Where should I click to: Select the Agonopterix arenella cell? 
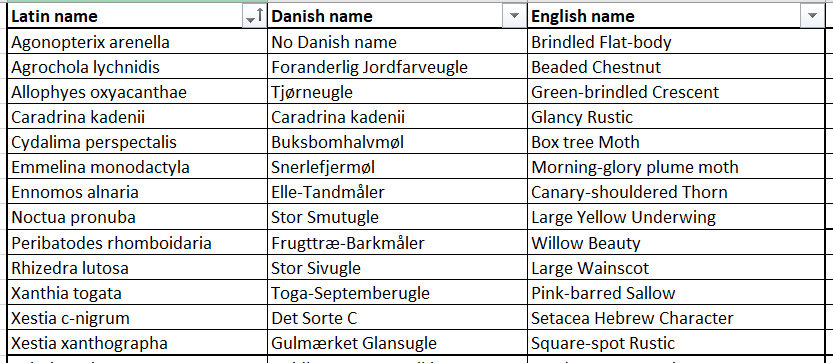click(138, 41)
